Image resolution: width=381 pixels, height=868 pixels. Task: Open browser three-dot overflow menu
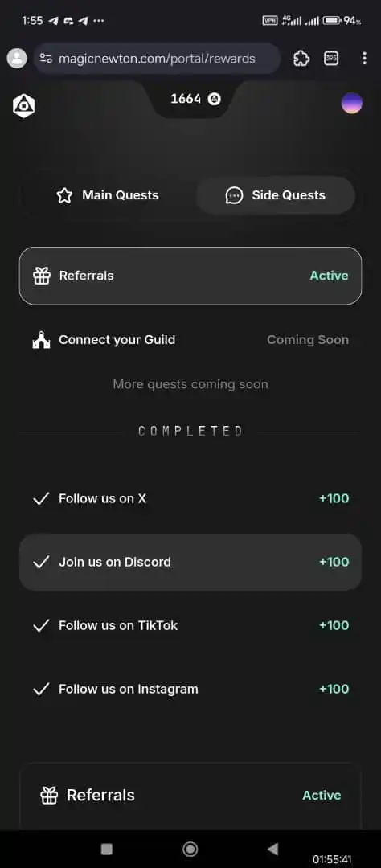pos(364,58)
